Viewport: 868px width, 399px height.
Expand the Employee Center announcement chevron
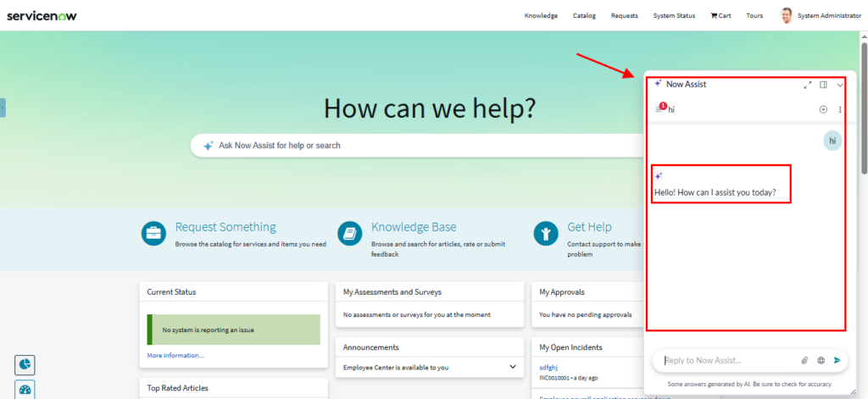(512, 367)
